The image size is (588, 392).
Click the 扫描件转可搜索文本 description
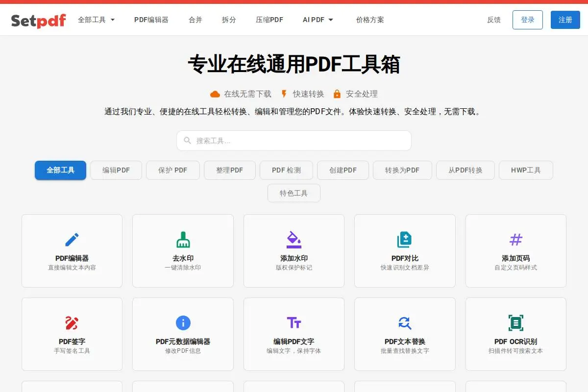516,351
